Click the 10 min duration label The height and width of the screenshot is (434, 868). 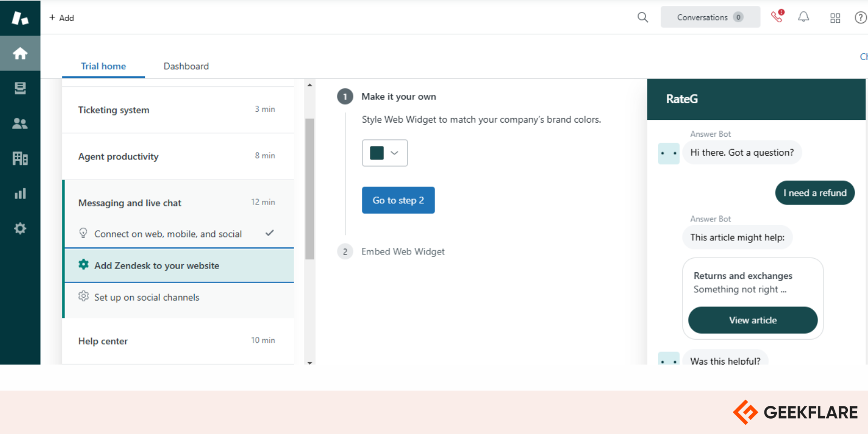click(263, 340)
